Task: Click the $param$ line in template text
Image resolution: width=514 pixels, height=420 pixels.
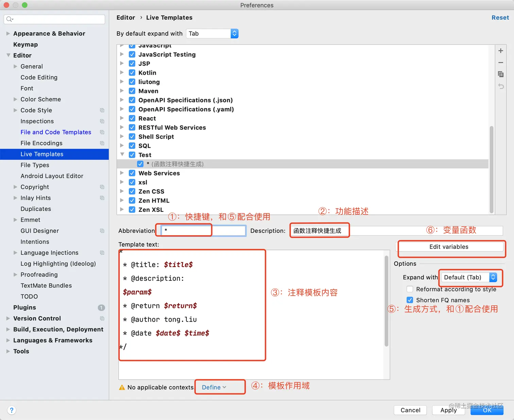Action: [137, 292]
